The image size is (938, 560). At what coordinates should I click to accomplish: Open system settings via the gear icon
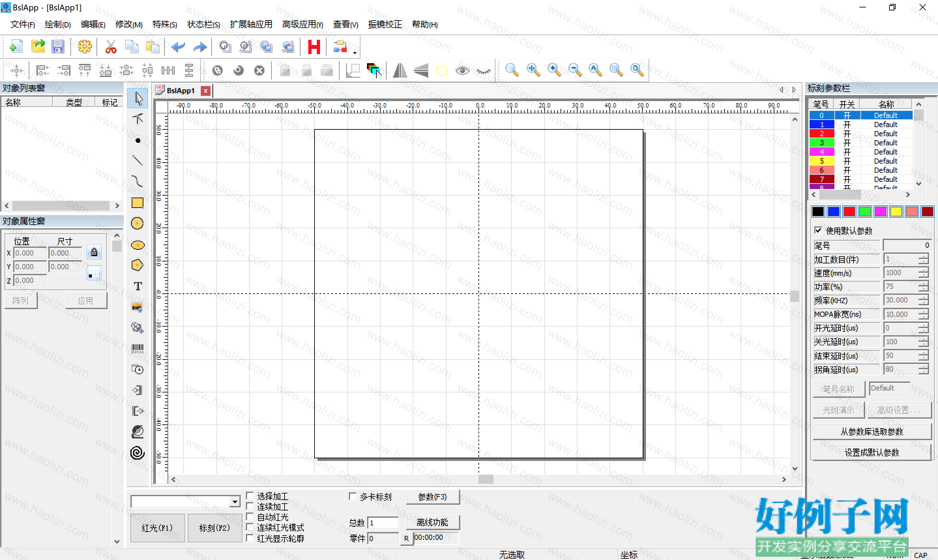[85, 47]
